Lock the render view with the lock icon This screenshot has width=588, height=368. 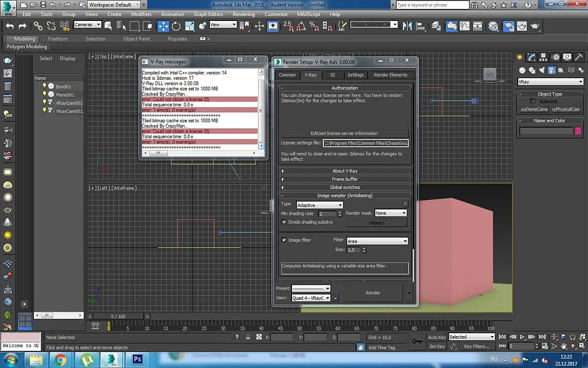336,298
